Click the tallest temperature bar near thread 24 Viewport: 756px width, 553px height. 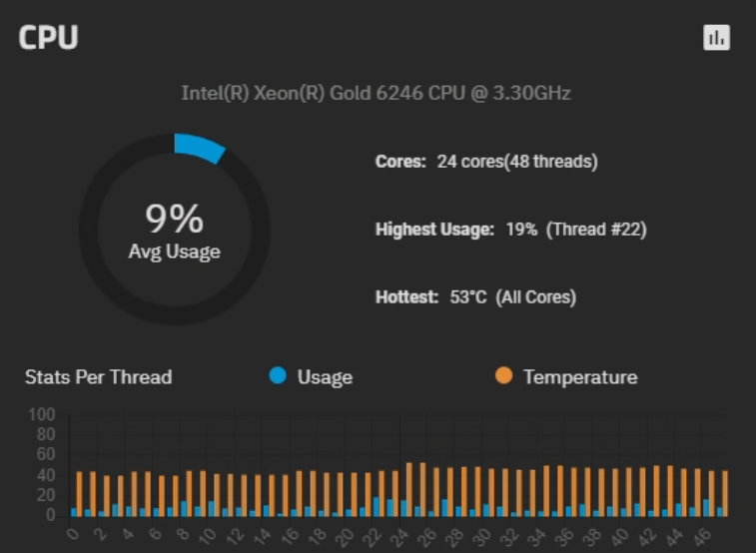[x=409, y=490]
